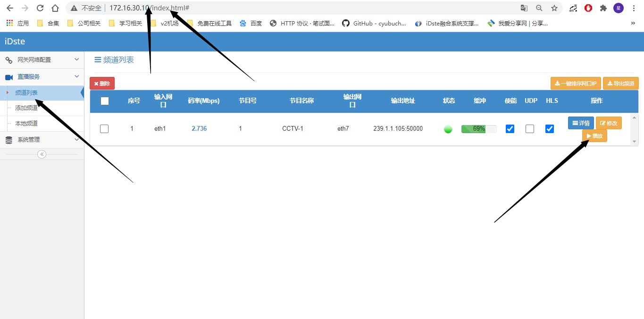Click the 导出频道 export button

pyautogui.click(x=620, y=84)
